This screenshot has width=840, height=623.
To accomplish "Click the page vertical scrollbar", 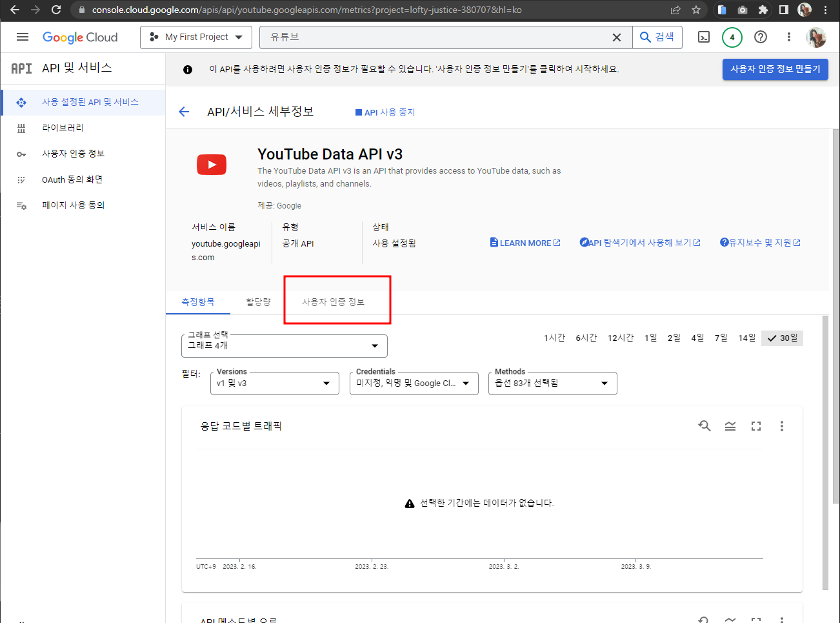I will pos(836,316).
